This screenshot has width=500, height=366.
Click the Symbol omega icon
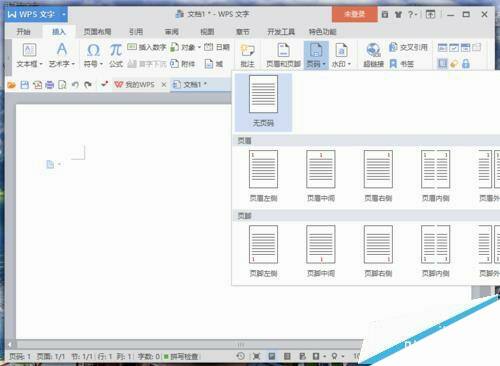tap(93, 50)
